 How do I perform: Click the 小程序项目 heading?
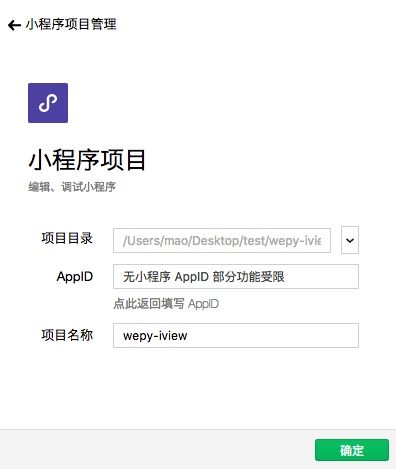click(87, 160)
